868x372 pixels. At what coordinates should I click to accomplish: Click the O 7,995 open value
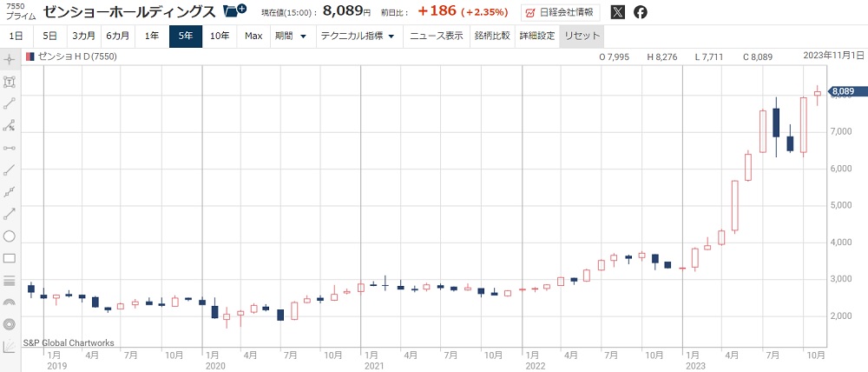click(x=615, y=56)
